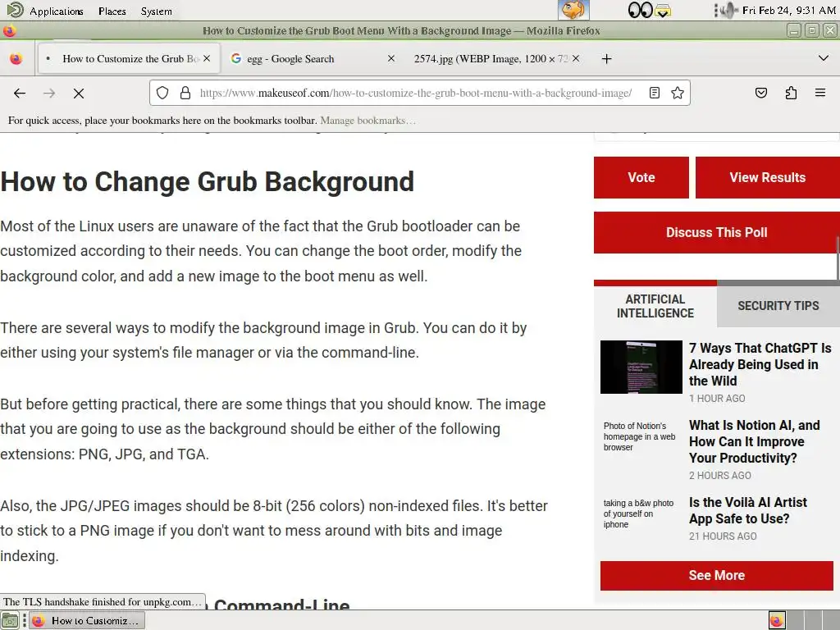840x630 pixels.
Task: Click the Vote button
Action: (641, 177)
